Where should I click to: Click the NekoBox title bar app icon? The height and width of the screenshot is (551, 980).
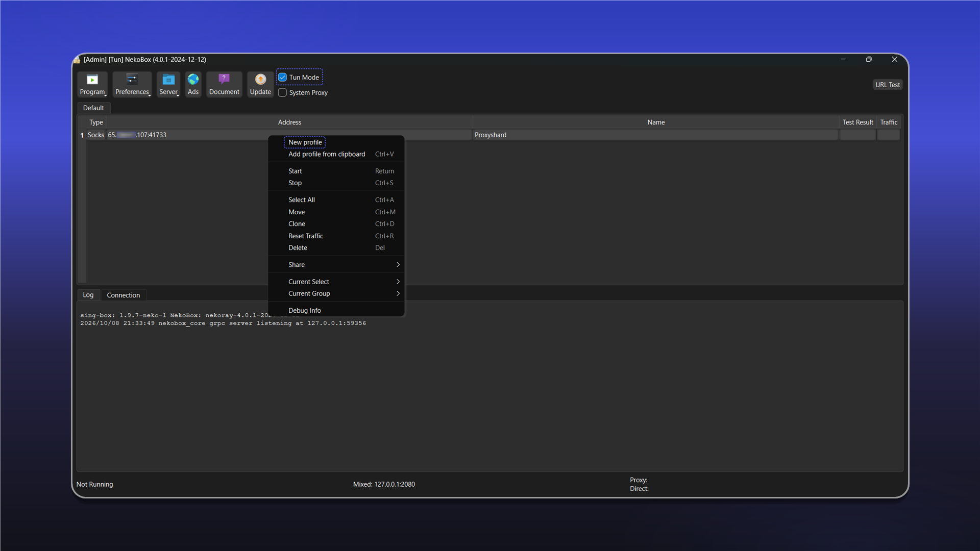point(77,60)
